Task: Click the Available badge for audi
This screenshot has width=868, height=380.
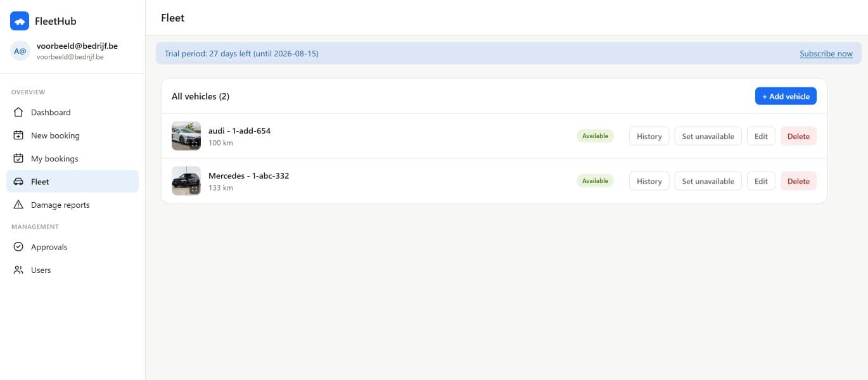Action: pos(595,136)
